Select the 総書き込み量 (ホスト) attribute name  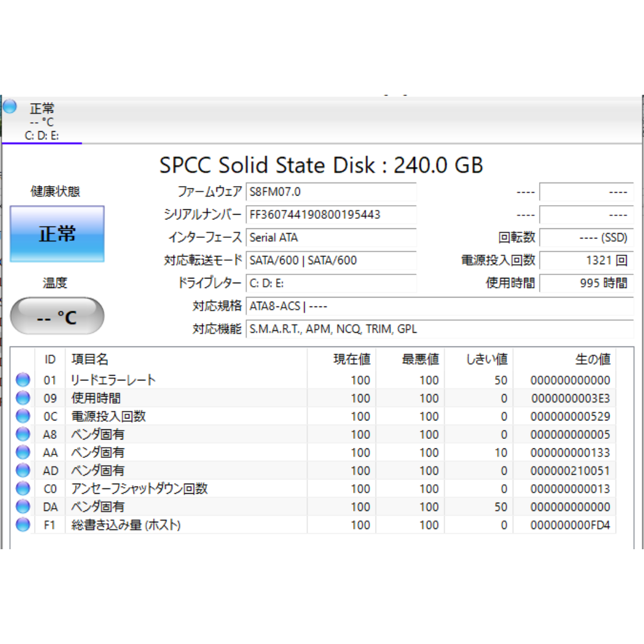pos(126,525)
